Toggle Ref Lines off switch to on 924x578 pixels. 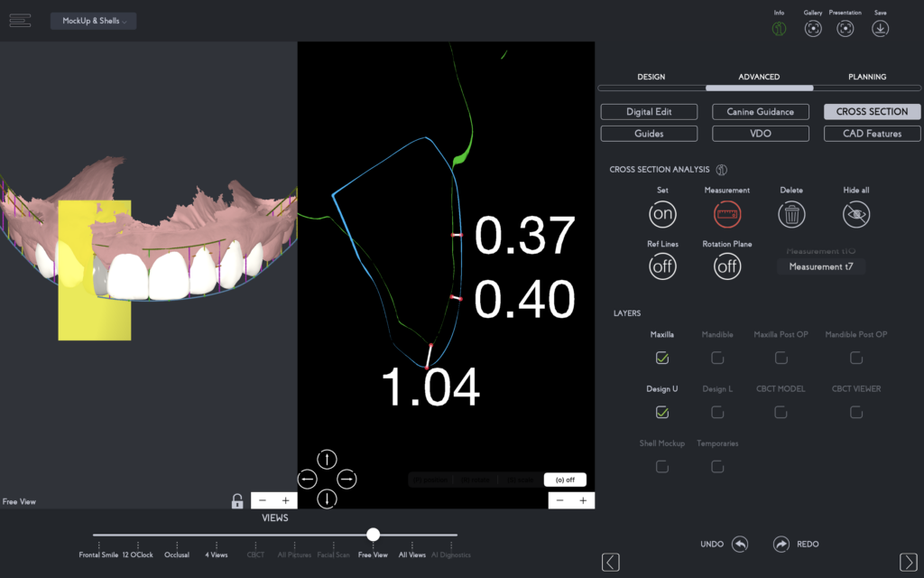(662, 266)
